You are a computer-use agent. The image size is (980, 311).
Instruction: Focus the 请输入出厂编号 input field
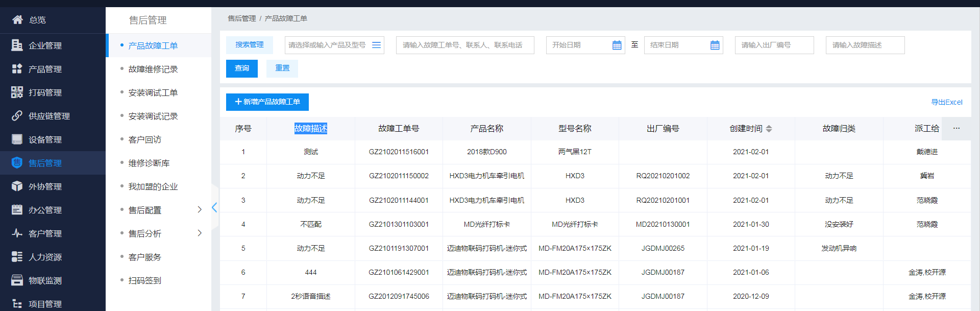point(774,45)
